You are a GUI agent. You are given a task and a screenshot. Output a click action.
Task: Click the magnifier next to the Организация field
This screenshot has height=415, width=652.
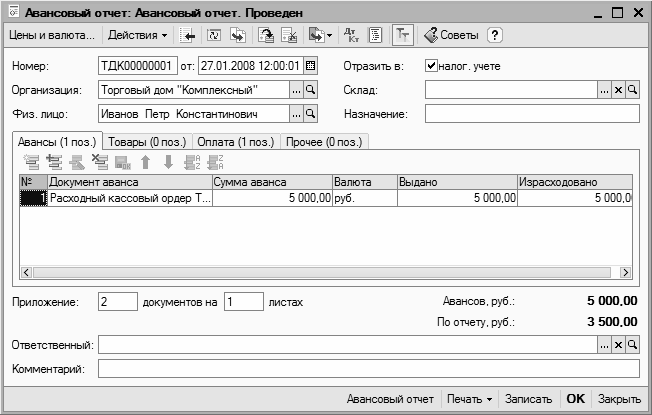point(310,90)
